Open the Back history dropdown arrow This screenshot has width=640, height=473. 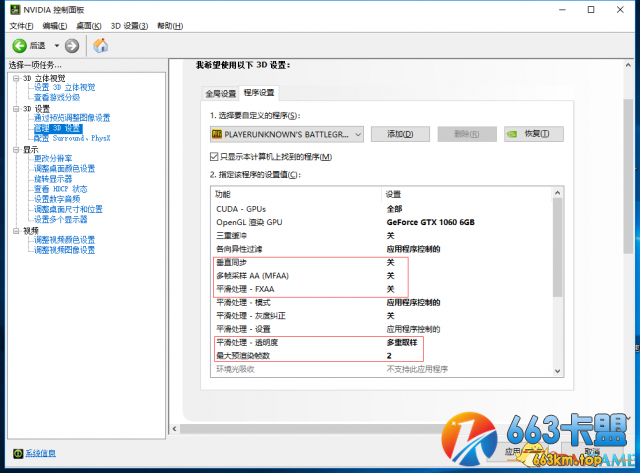click(57, 46)
